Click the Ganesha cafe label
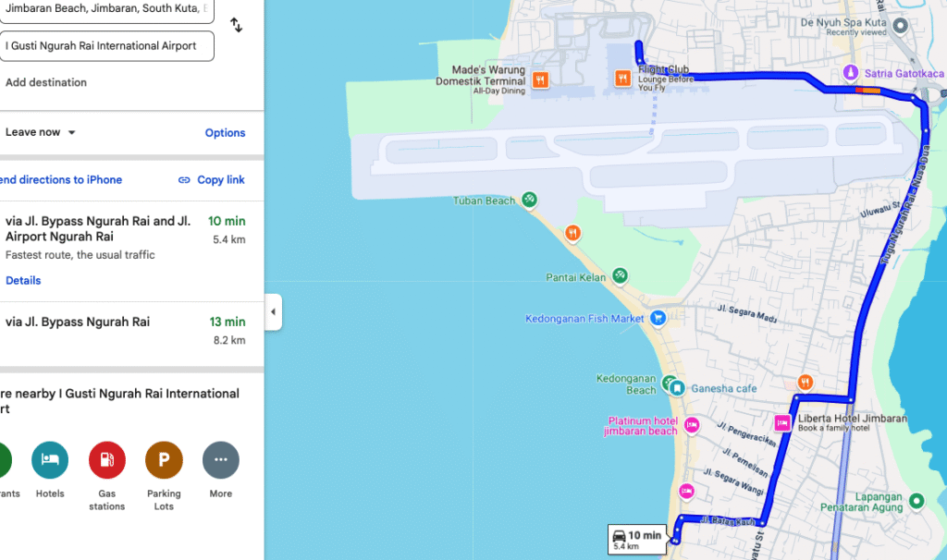947x560 pixels. (723, 389)
